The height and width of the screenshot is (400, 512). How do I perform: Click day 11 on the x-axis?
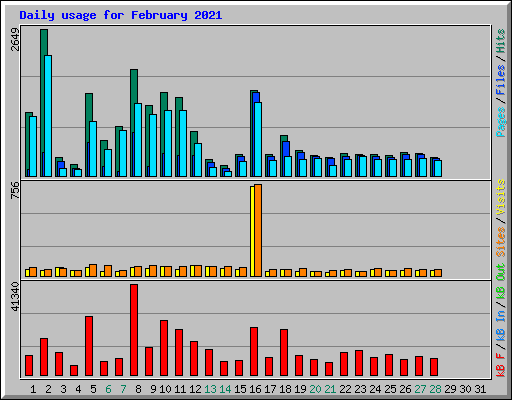click(180, 389)
